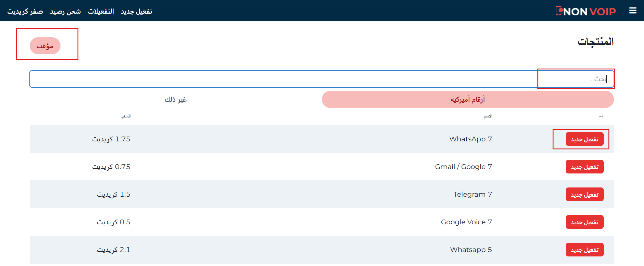Focus the بحث search field
644x266 pixels.
[x=322, y=79]
